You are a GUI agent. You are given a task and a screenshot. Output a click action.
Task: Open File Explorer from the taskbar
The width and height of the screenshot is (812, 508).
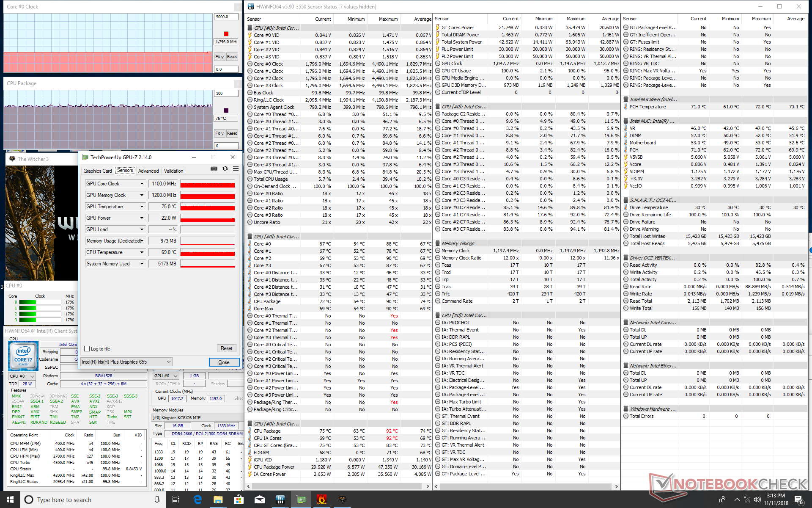[218, 500]
